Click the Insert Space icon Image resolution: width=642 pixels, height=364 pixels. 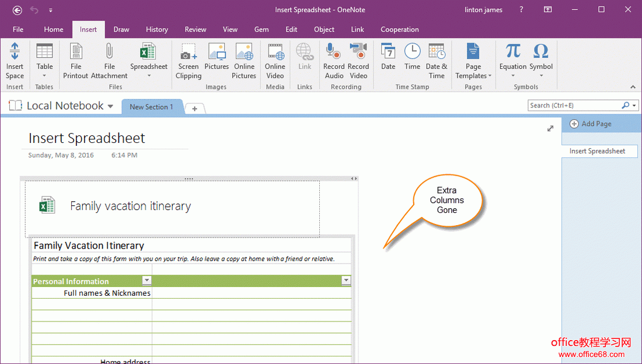[15, 51]
